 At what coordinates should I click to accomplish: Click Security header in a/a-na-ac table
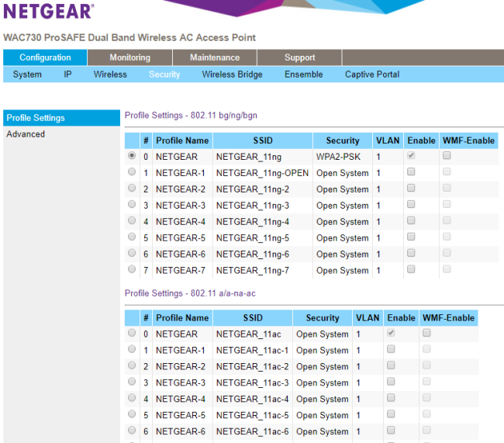coord(323,318)
